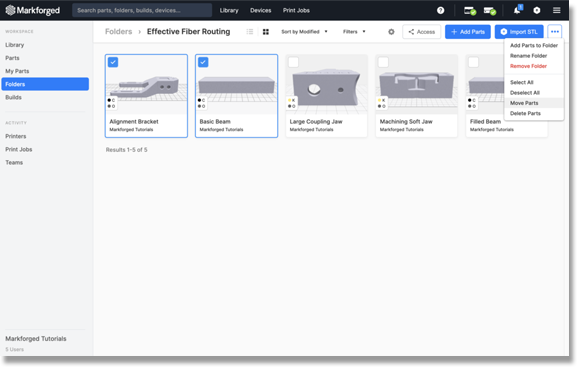577x367 pixels.
Task: Switch to list view
Action: click(250, 32)
